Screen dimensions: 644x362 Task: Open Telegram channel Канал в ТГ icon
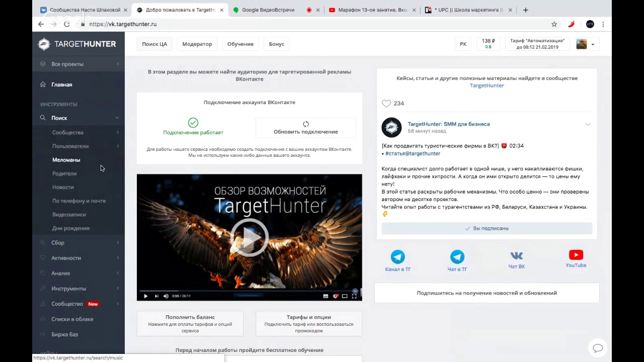point(397,257)
